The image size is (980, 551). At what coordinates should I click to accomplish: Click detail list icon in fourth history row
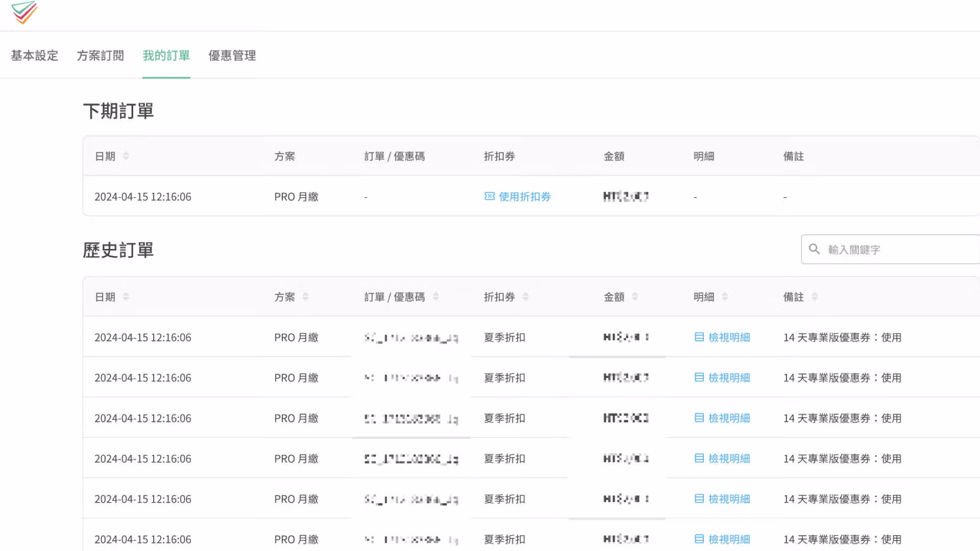699,458
